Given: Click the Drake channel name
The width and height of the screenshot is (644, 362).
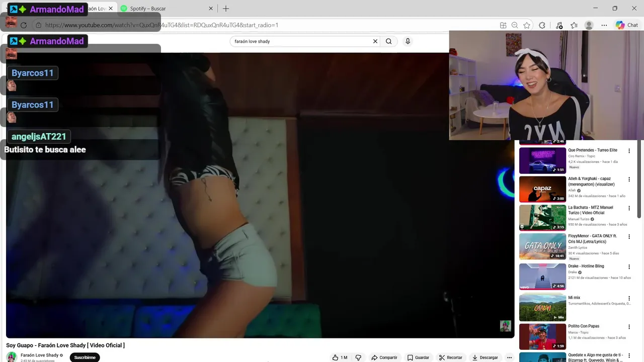Looking at the screenshot, I should pos(573,273).
